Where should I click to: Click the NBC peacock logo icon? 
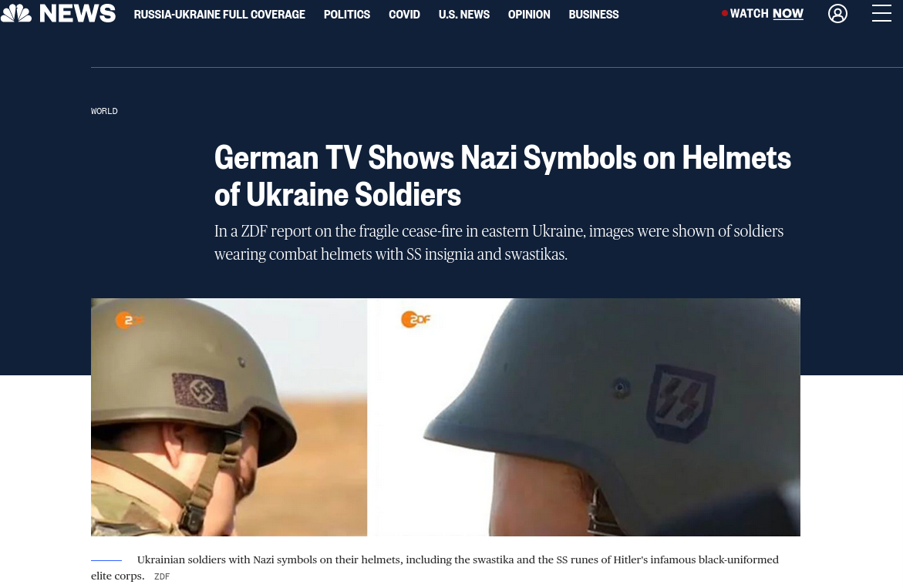click(16, 12)
